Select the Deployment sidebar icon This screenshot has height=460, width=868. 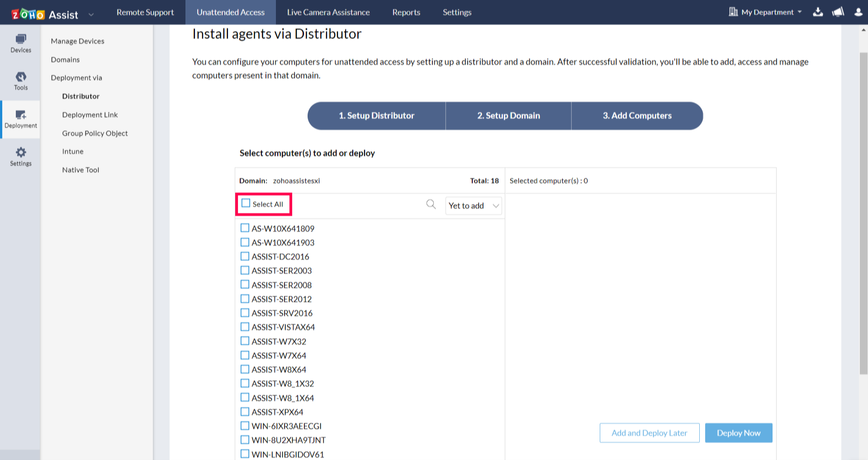(x=21, y=119)
